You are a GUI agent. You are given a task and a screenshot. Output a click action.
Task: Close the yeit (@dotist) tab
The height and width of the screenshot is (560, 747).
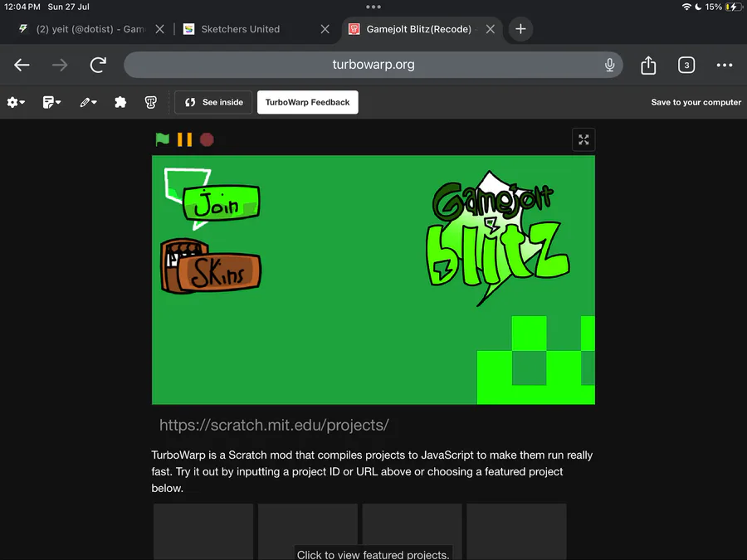click(x=160, y=29)
